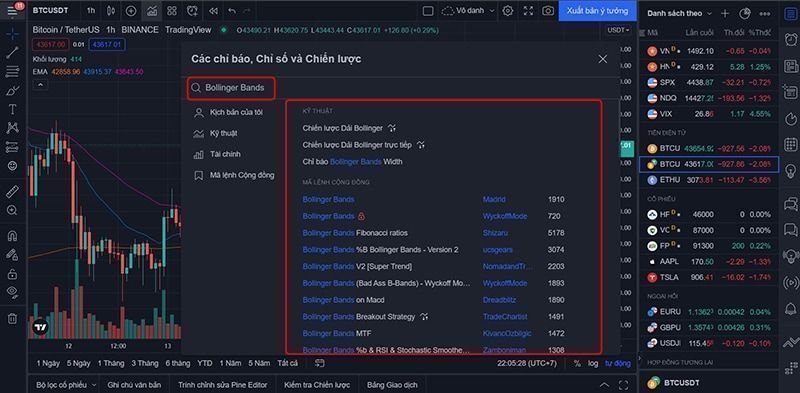
Task: Close the indicators dialog
Action: 603,59
